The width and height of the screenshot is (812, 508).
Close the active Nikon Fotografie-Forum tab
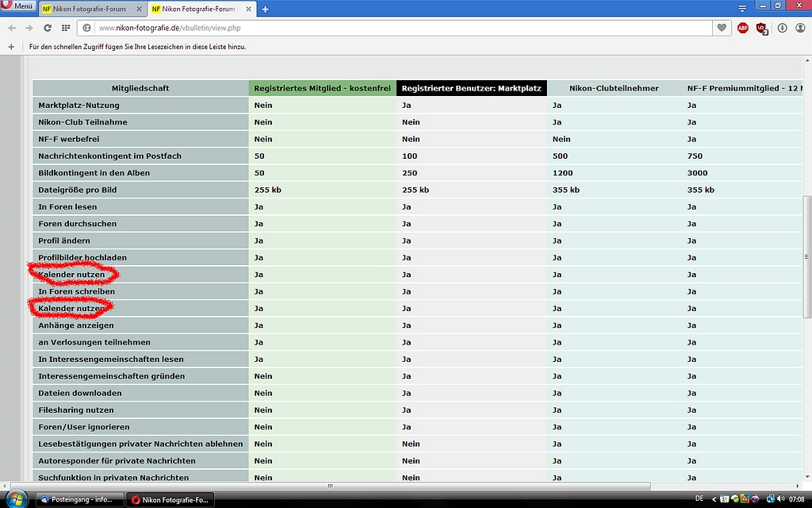(248, 10)
